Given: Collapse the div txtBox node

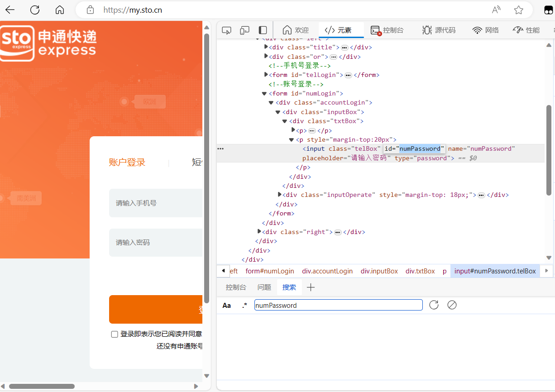Looking at the screenshot, I should (x=285, y=121).
